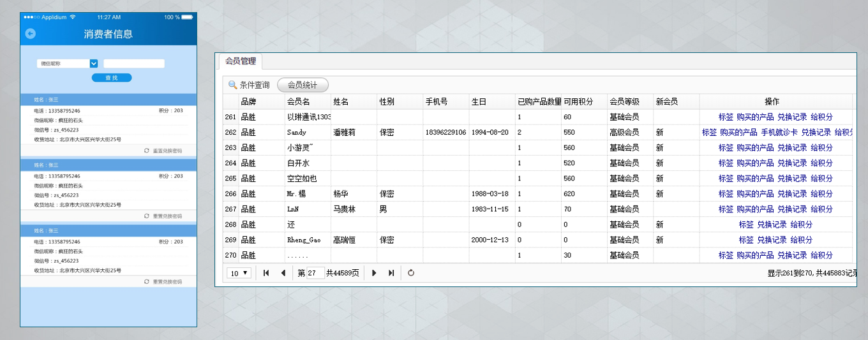868x340 pixels.
Task: Go to next page of member table
Action: click(x=375, y=273)
